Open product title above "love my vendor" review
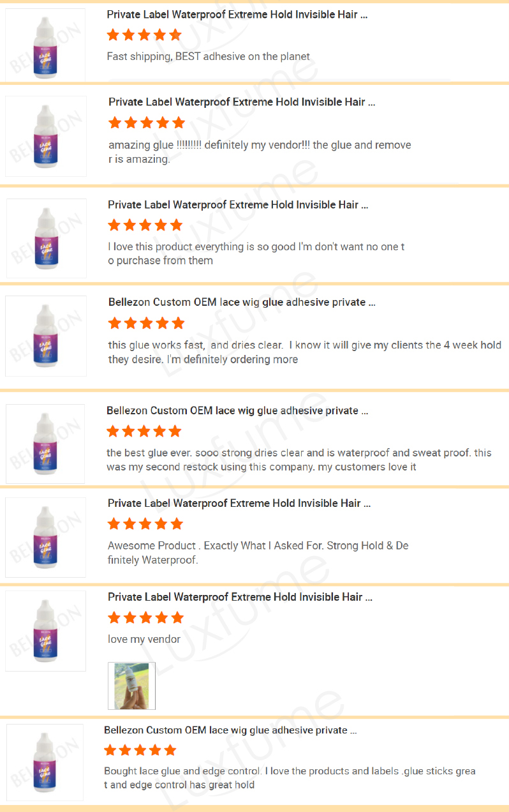The height and width of the screenshot is (812, 509). point(240,597)
